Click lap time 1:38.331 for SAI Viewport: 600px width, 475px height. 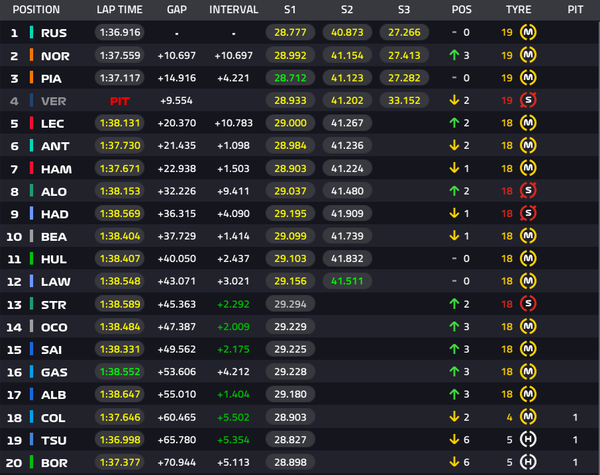120,349
